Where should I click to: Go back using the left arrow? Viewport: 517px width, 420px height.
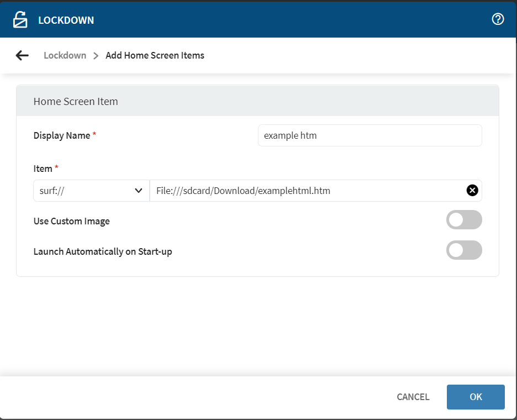22,55
